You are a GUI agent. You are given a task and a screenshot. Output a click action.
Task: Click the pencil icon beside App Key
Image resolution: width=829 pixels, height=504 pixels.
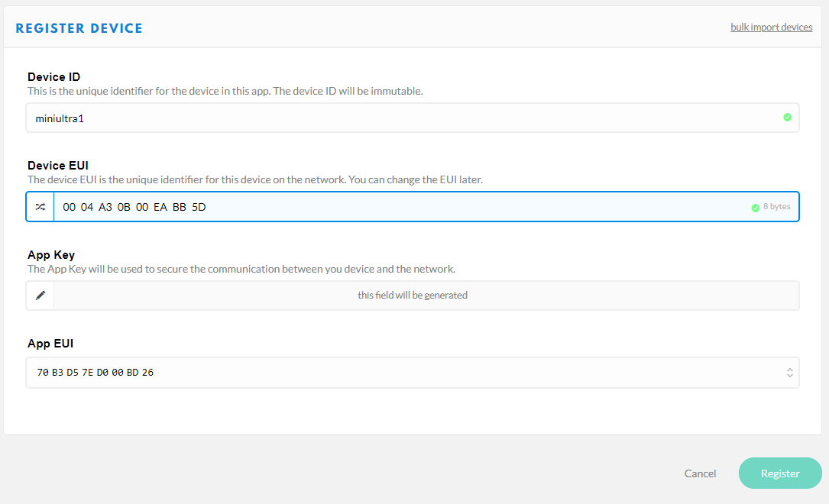point(40,296)
